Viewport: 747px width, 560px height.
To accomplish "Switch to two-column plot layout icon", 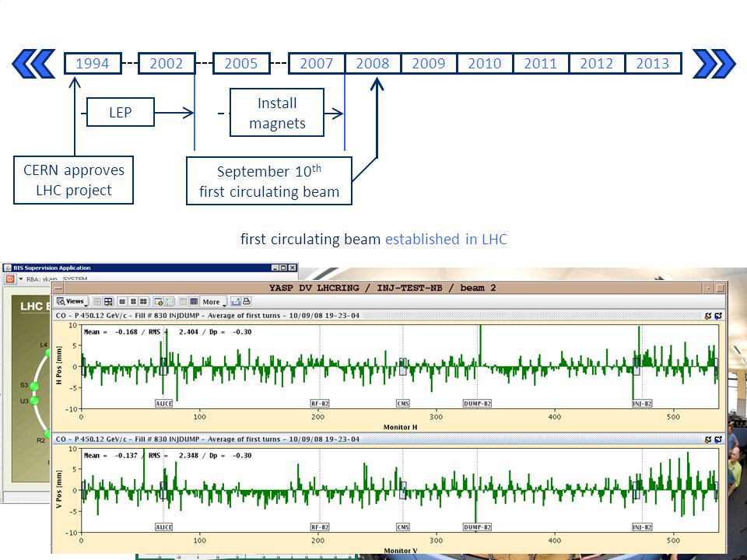I will (122, 302).
